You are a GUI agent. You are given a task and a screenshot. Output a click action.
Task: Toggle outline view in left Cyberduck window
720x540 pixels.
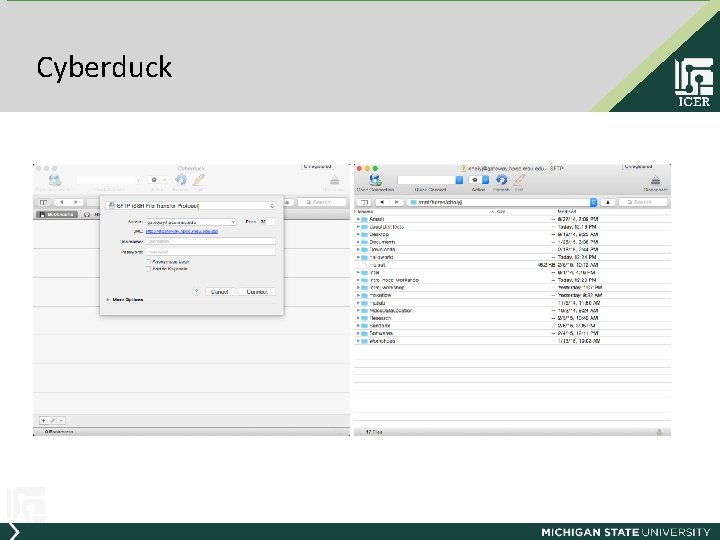(43, 202)
